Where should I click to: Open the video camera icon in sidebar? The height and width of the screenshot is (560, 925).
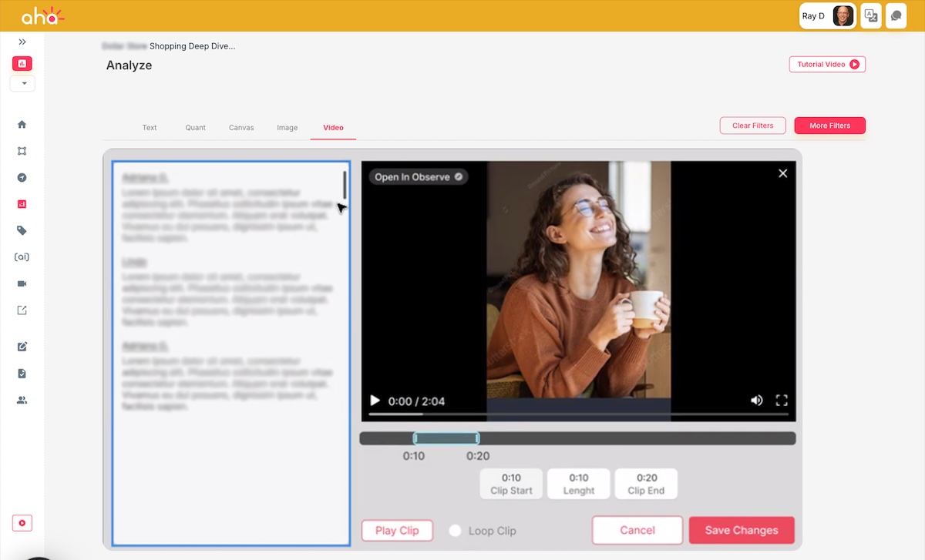(22, 283)
